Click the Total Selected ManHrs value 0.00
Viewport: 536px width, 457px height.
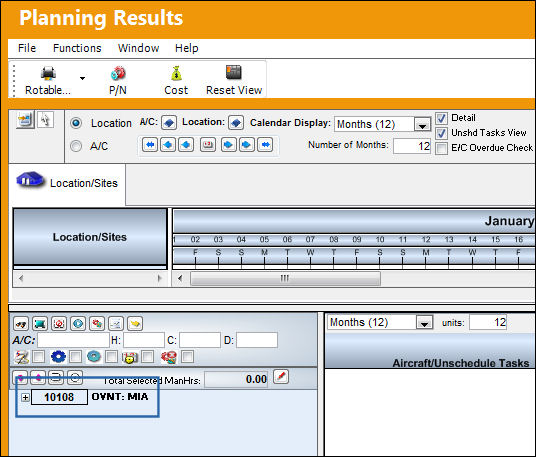pos(236,379)
